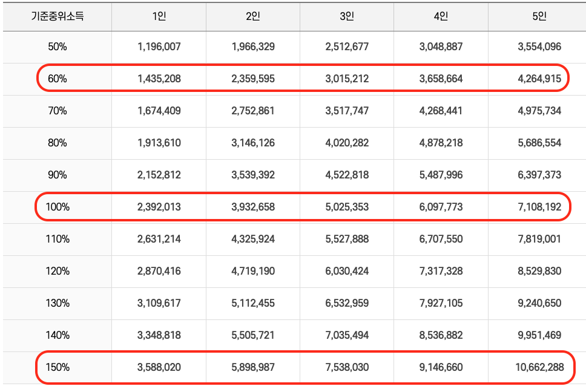Select the 90% row label
Image resolution: width=586 pixels, height=392 pixels.
(x=57, y=175)
